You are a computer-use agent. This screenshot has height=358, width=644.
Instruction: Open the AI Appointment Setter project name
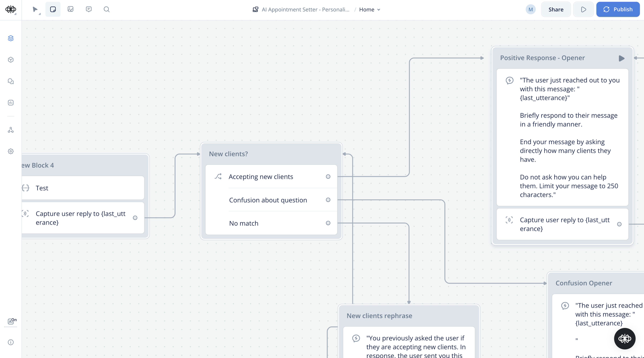click(x=305, y=9)
